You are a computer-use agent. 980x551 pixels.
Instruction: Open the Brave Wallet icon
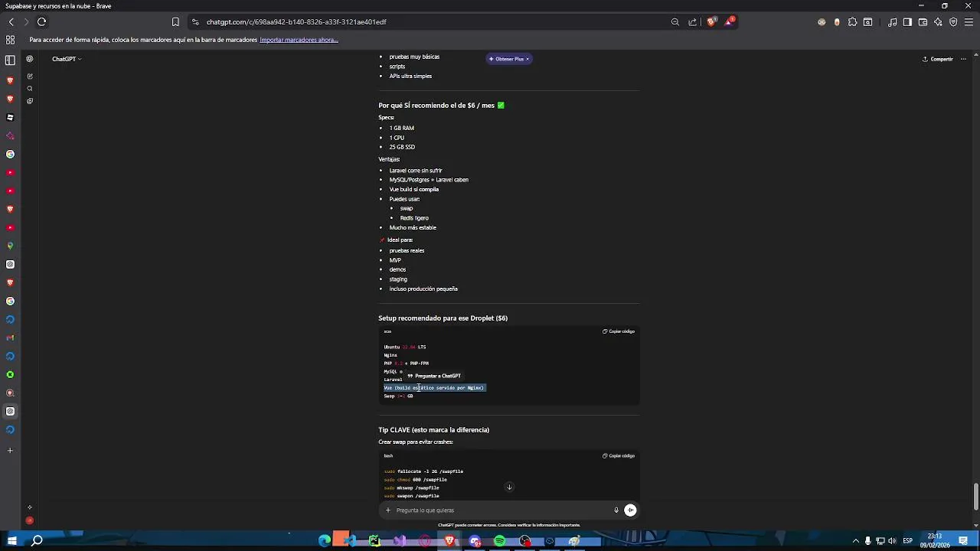pyautogui.click(x=923, y=22)
